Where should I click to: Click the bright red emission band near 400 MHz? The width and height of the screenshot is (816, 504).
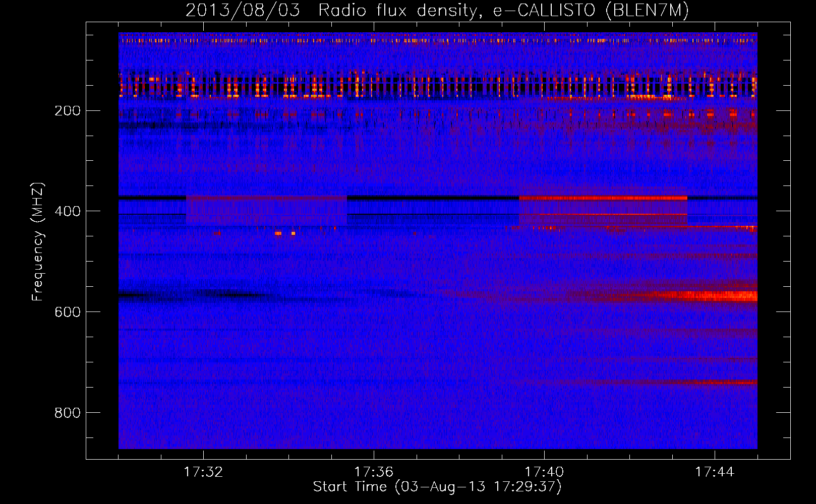603,198
